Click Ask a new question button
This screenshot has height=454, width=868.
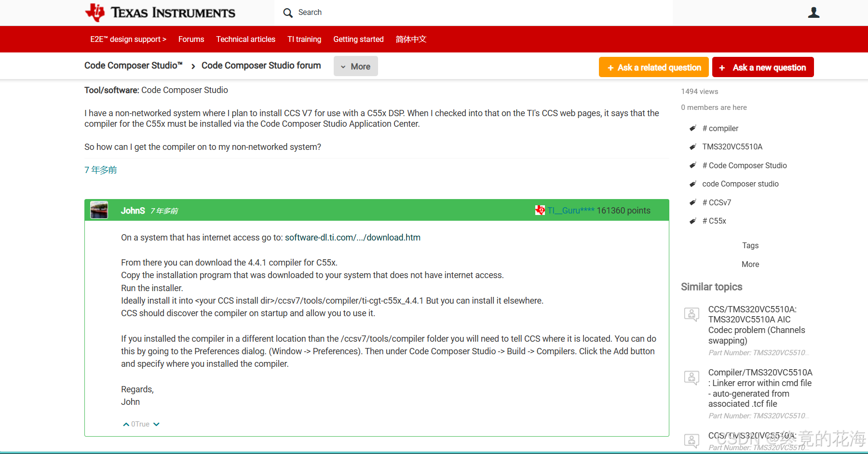point(763,67)
